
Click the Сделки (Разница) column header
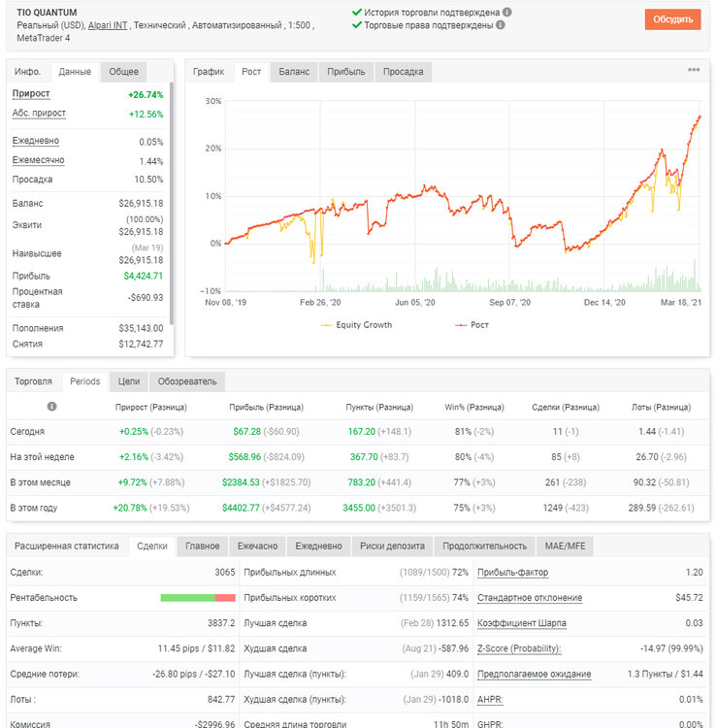click(566, 408)
